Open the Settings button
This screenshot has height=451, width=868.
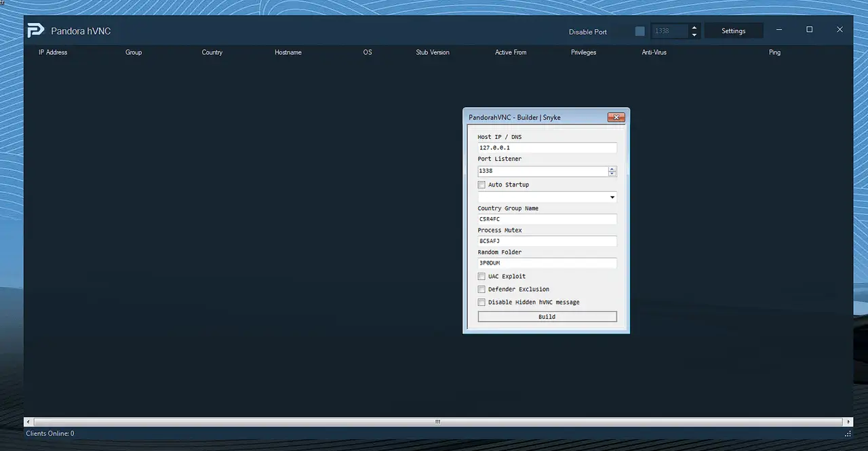(x=733, y=31)
